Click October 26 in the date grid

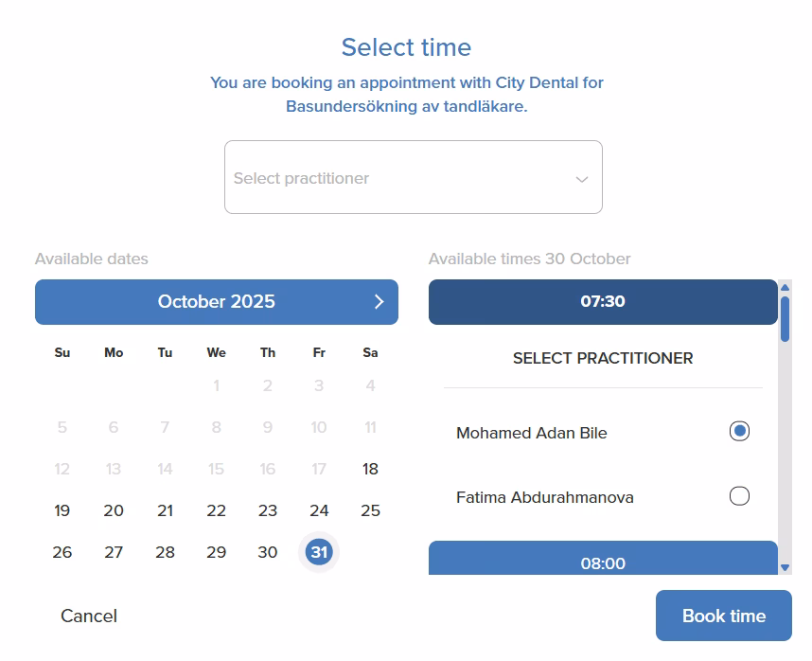point(62,552)
